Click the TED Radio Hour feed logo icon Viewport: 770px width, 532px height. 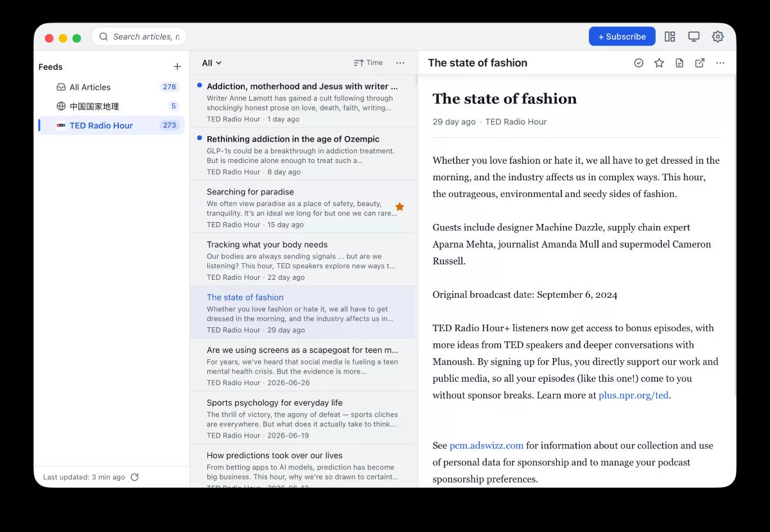[x=61, y=125]
